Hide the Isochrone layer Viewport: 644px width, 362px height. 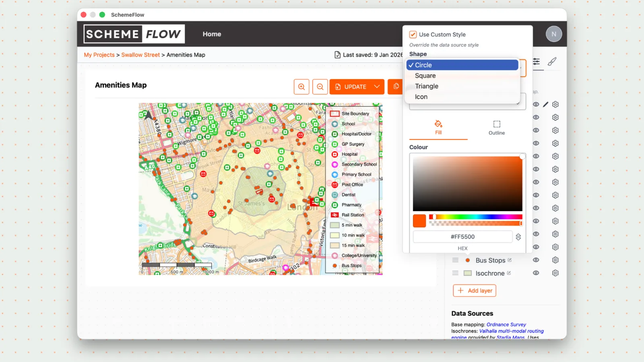pos(536,273)
